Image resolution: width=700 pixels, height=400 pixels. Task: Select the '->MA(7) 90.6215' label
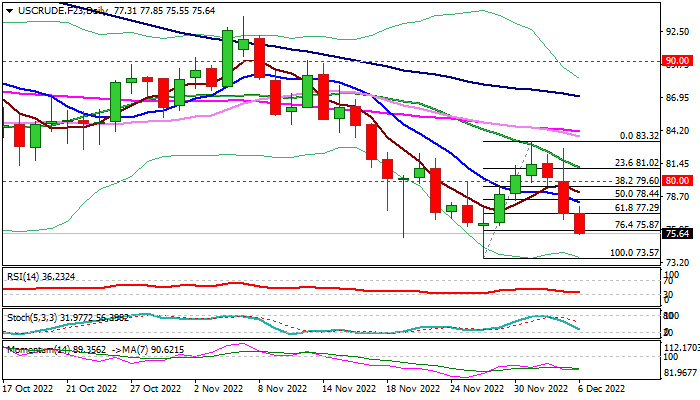[x=148, y=350]
